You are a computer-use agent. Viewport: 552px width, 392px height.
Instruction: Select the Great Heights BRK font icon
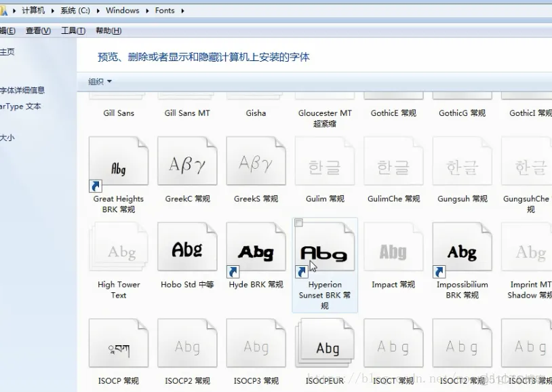pos(119,161)
